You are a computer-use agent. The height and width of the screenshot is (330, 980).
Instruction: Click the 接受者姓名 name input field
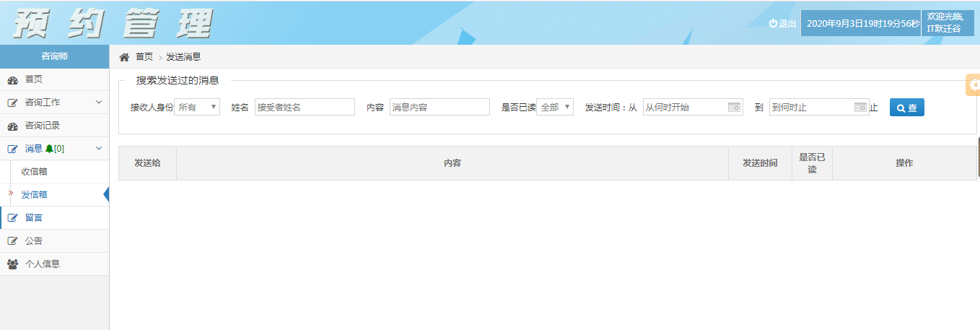point(305,107)
